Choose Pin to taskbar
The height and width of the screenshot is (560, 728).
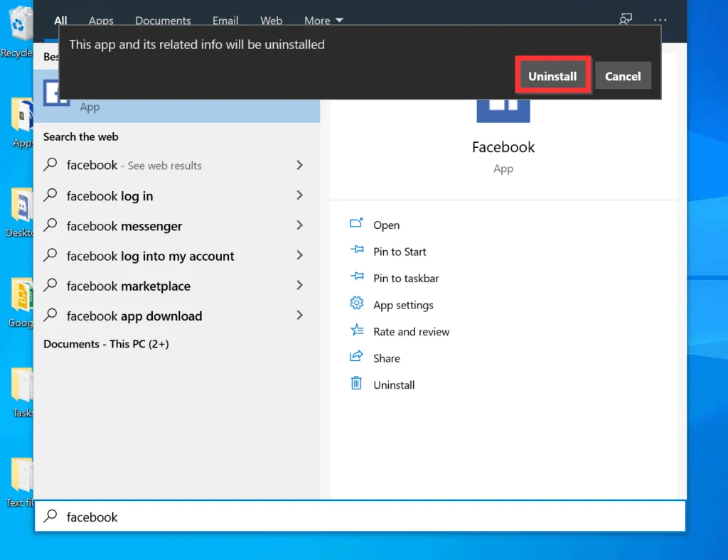[406, 279]
